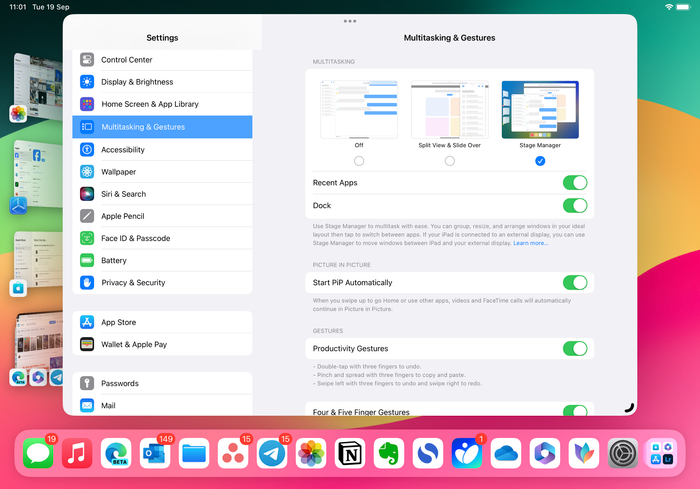
Task: Open Privacy & Security settings
Action: [133, 283]
